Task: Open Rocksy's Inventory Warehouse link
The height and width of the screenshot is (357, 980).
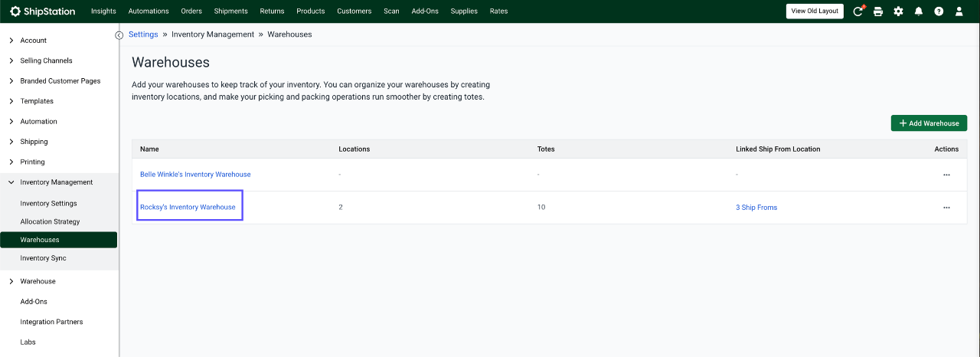Action: coord(188,208)
